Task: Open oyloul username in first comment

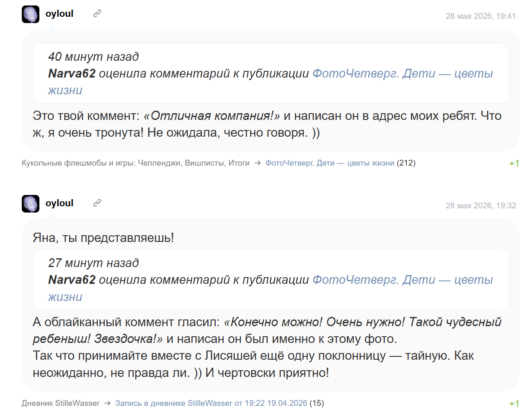Action: point(59,13)
